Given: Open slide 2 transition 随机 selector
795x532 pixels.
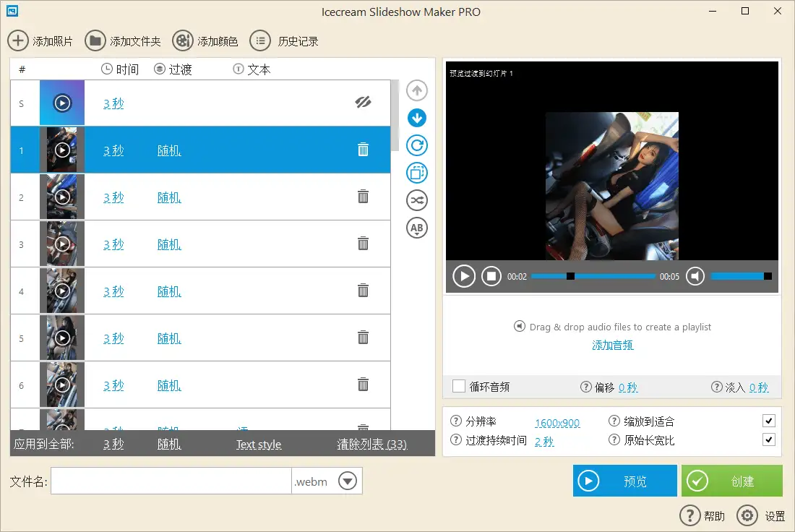Looking at the screenshot, I should [169, 197].
